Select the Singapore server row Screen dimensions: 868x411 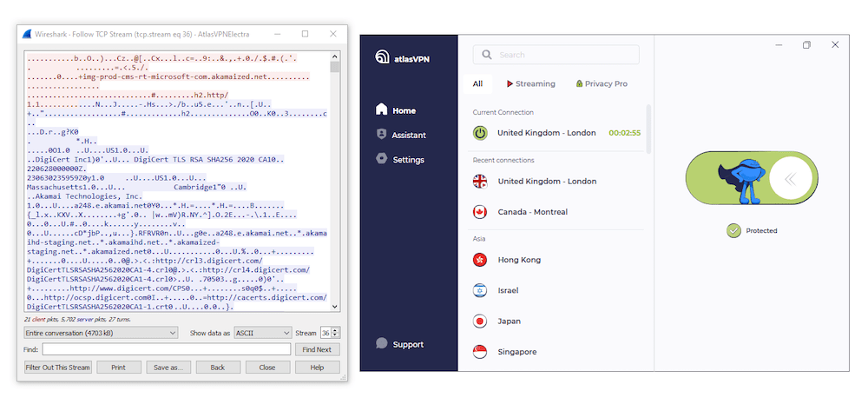tap(556, 352)
